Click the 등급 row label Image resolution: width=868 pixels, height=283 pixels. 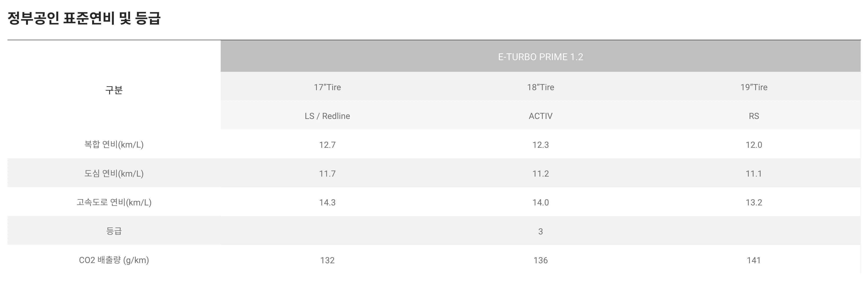click(x=114, y=231)
